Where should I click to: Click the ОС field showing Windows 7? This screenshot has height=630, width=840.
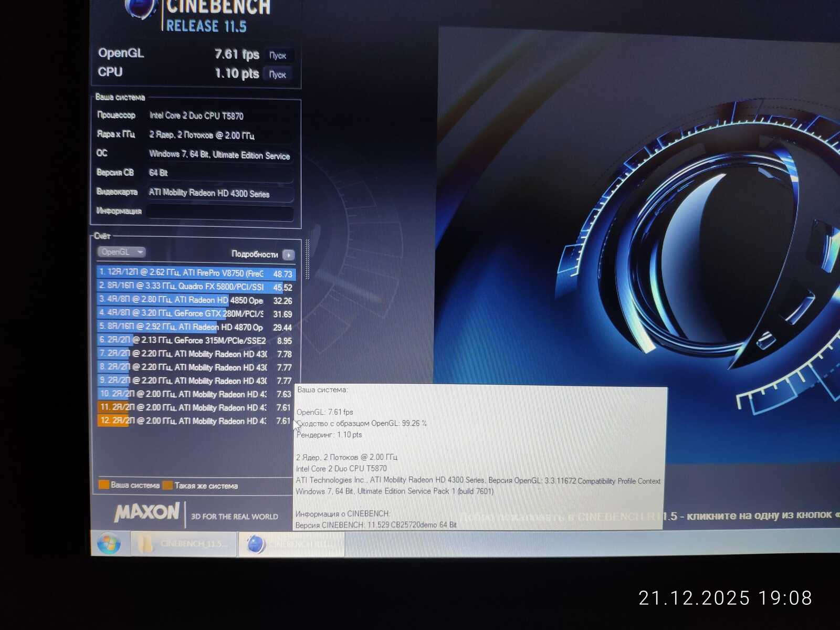(x=220, y=154)
